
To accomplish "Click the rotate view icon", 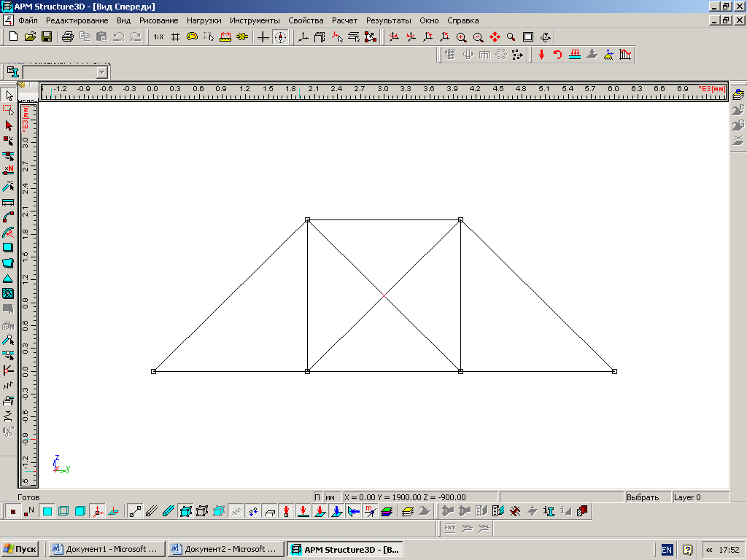I will (x=546, y=36).
